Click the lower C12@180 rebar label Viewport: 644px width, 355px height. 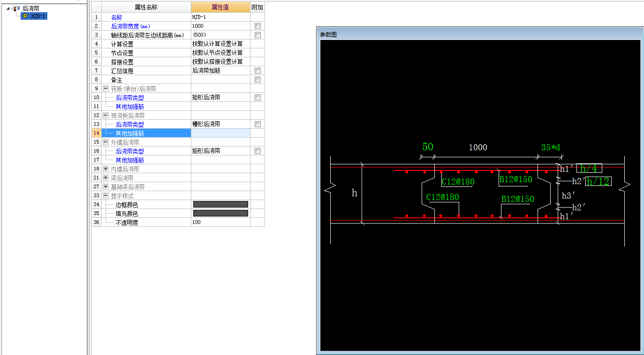[x=443, y=197]
